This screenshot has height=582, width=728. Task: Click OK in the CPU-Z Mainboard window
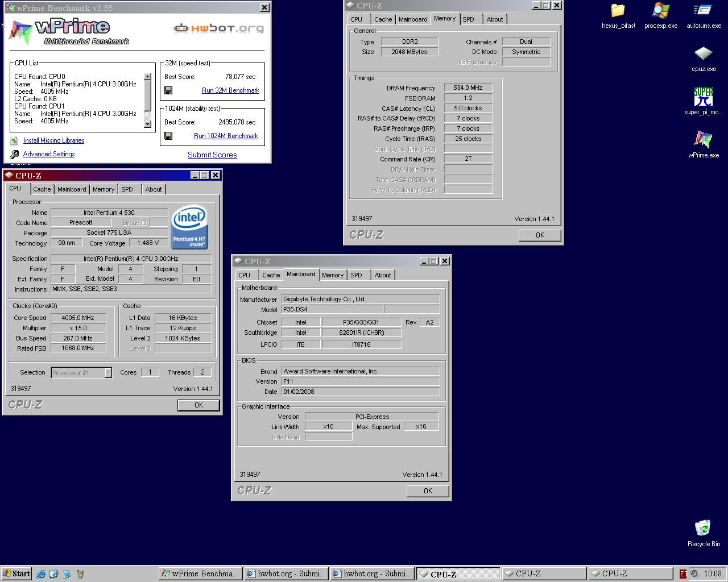tap(428, 491)
